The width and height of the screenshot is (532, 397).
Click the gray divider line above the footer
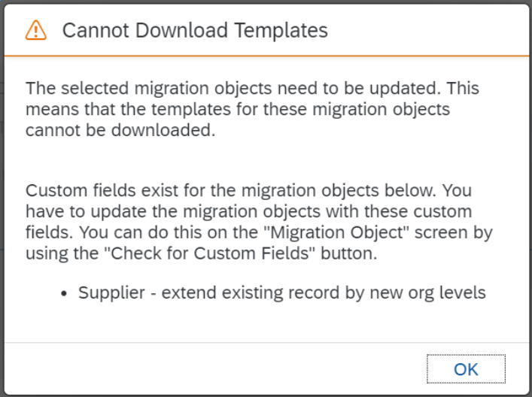[266, 342]
